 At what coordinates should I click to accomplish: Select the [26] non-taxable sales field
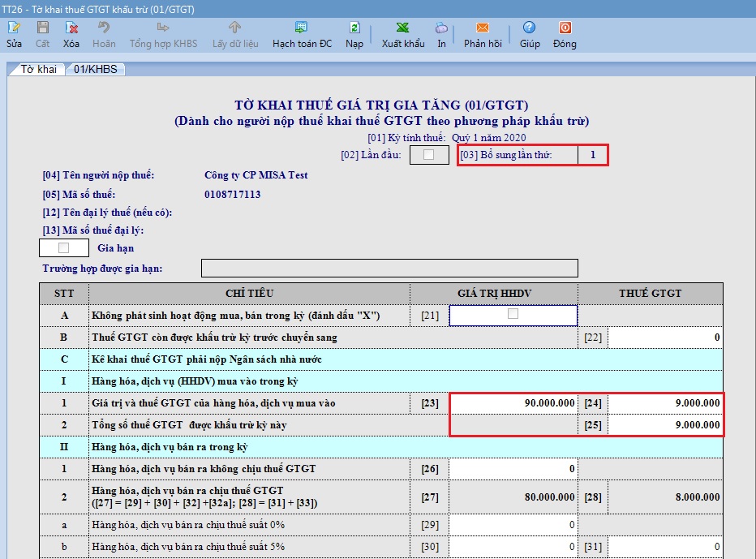click(x=513, y=469)
